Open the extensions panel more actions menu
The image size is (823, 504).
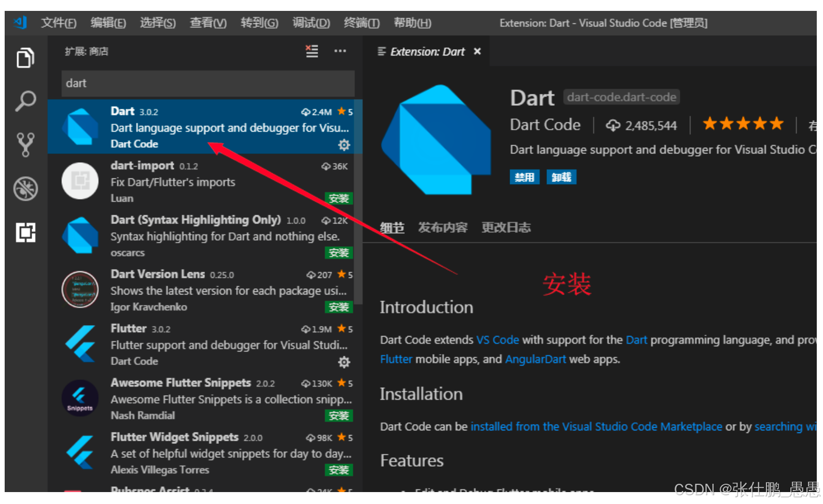click(340, 51)
